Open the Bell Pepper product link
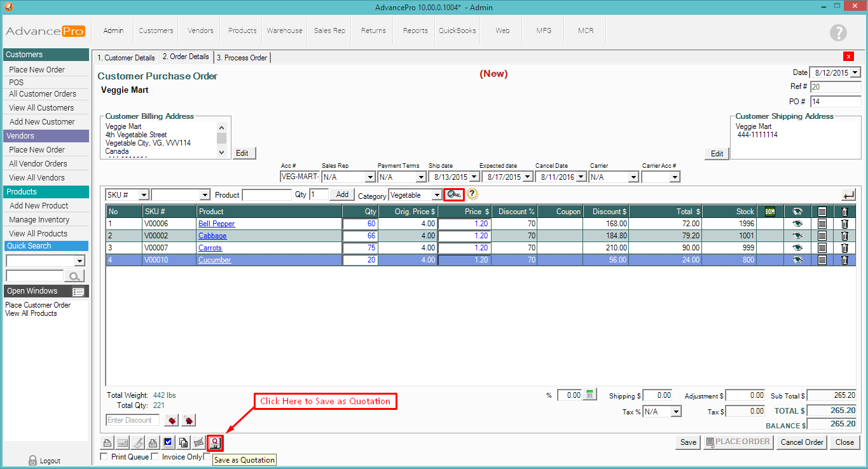The image size is (868, 469). 216,224
